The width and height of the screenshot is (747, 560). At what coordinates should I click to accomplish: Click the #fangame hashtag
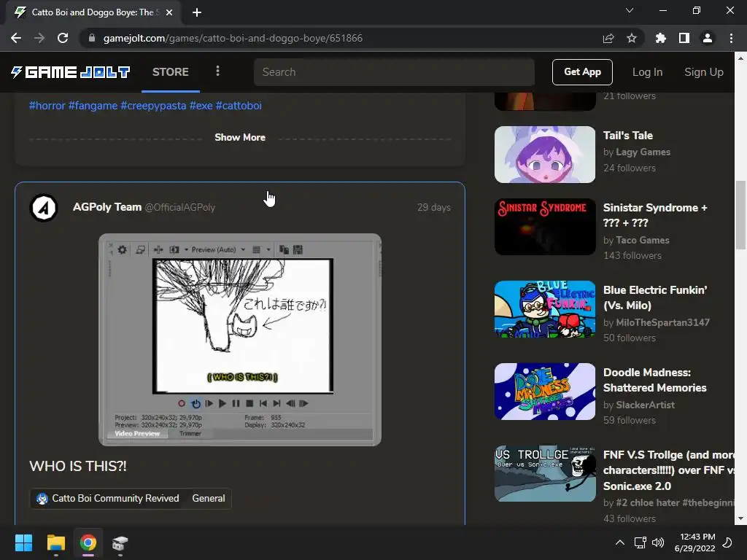(93, 105)
